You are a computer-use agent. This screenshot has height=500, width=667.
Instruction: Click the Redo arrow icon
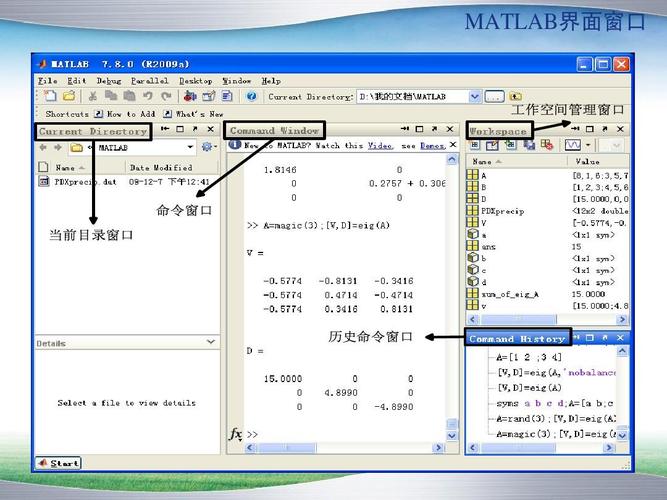166,97
